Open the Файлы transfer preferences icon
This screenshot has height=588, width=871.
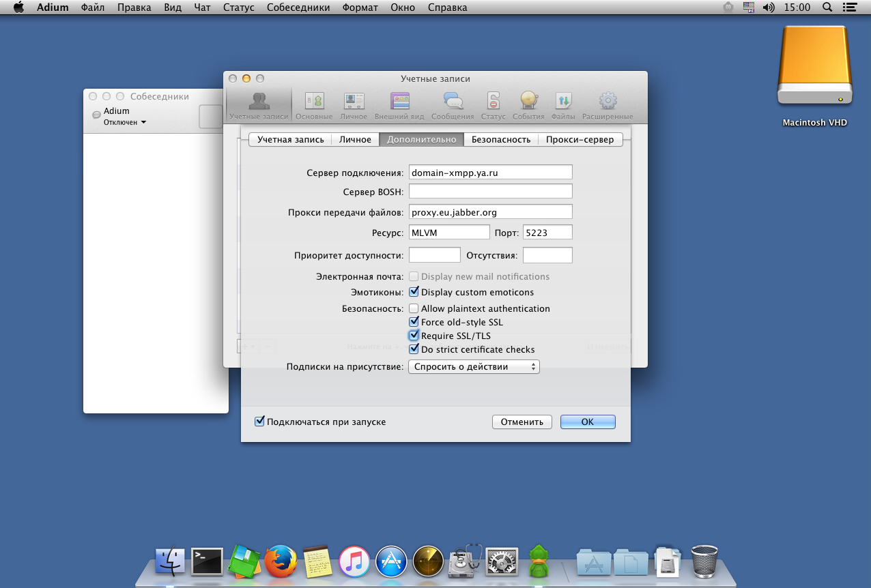click(x=563, y=102)
